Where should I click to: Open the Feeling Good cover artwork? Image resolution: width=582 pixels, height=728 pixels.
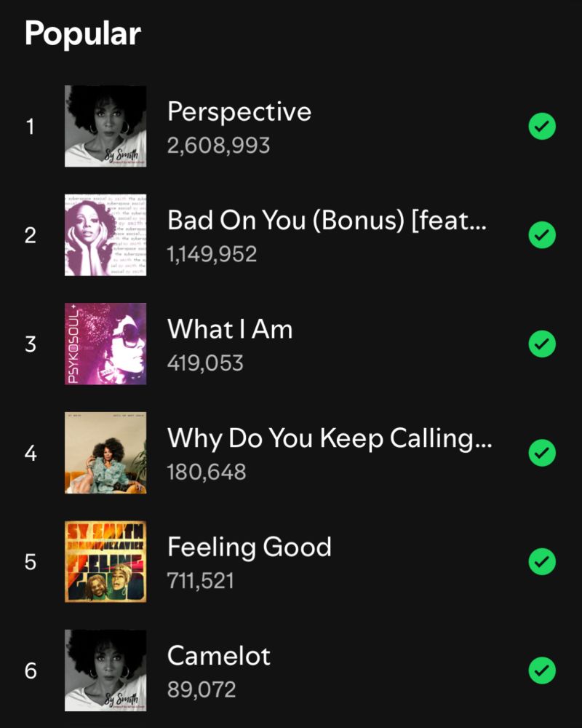click(x=105, y=562)
